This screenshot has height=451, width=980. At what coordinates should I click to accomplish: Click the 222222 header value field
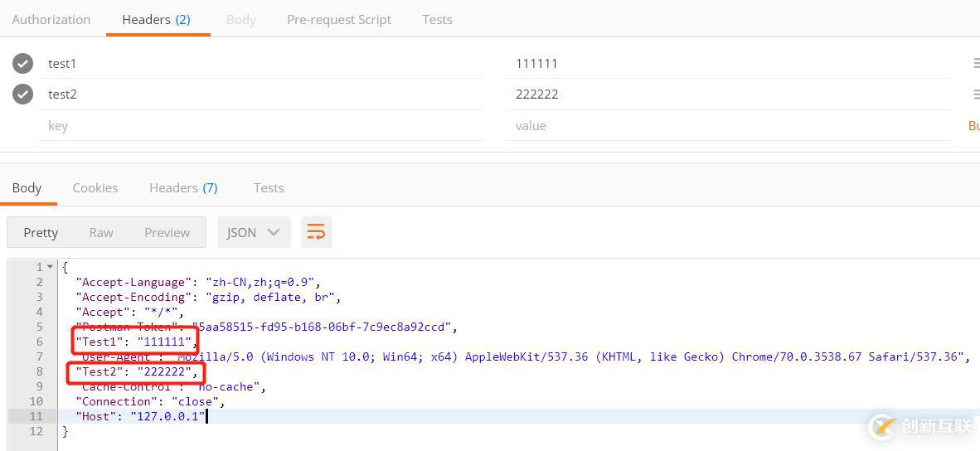click(x=728, y=95)
